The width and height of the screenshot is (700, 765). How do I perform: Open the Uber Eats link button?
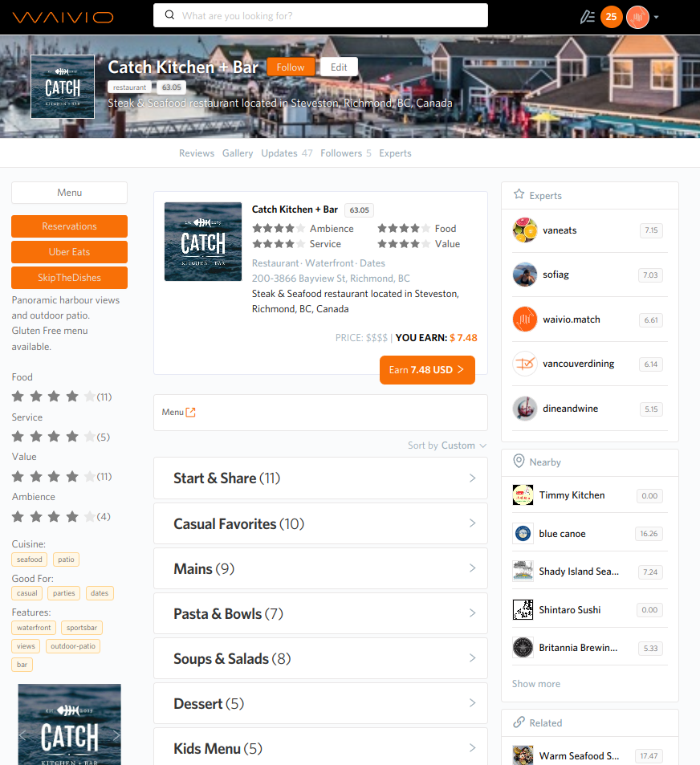tap(69, 252)
